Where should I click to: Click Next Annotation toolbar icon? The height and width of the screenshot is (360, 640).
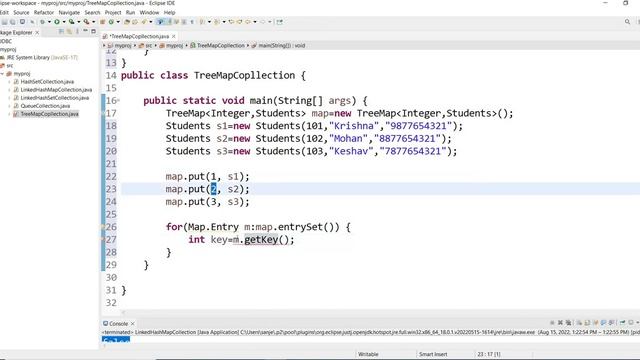tap(202, 22)
